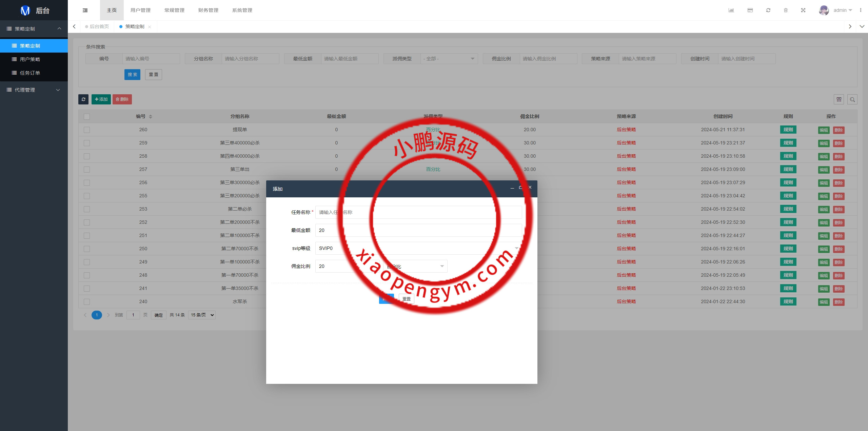Click the 最低金额 field in dialog
Viewport: 868px width, 431px height.
tap(418, 230)
